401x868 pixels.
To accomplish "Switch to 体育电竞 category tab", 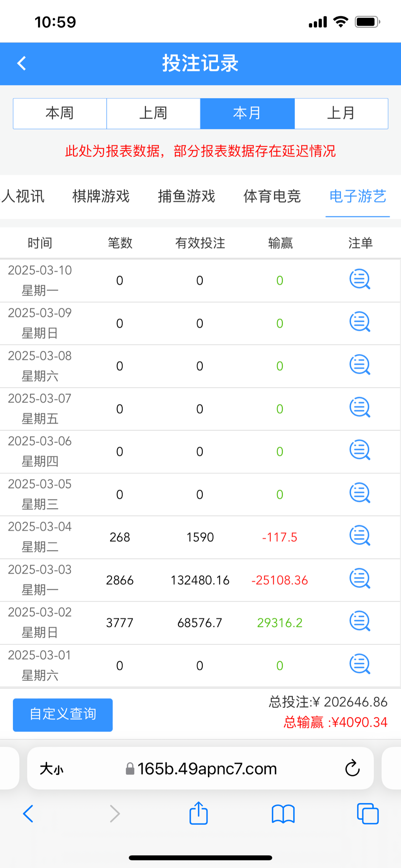I will pyautogui.click(x=272, y=196).
